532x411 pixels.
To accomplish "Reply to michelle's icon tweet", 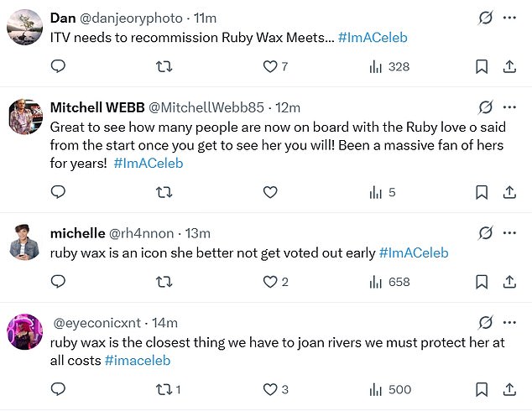I will [x=58, y=282].
